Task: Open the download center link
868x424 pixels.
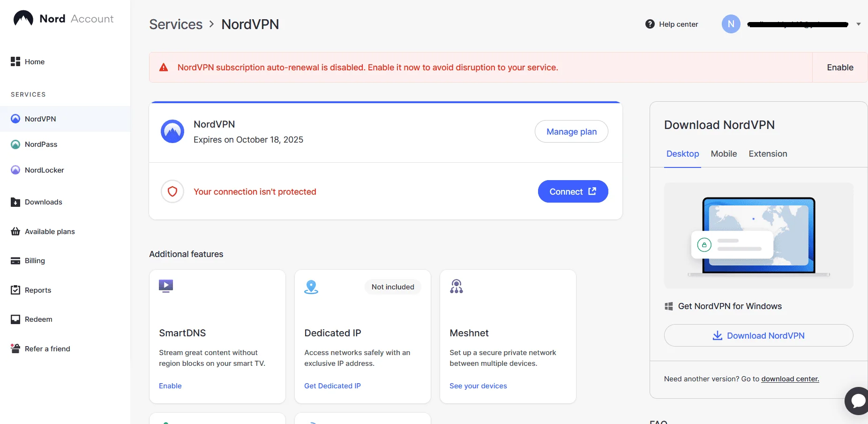Action: point(790,379)
